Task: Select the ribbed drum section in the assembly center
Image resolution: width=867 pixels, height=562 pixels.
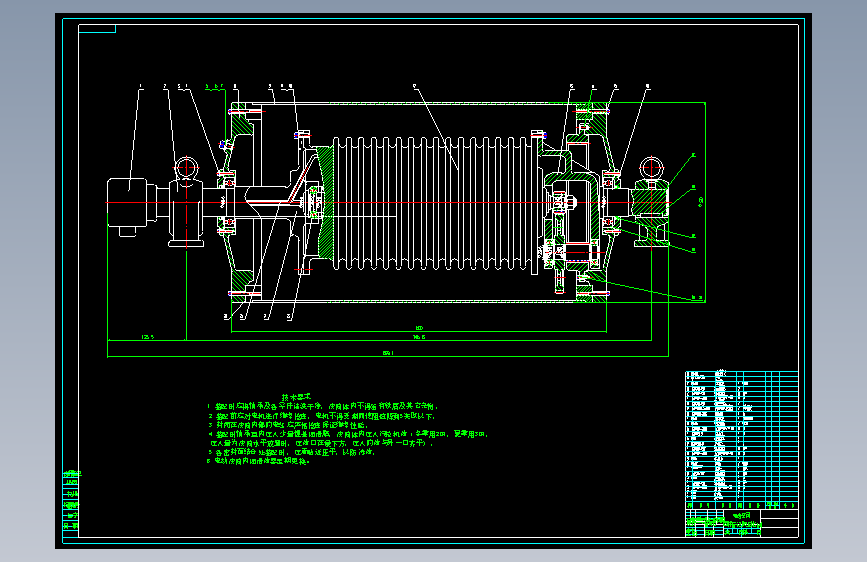Action: point(434,203)
